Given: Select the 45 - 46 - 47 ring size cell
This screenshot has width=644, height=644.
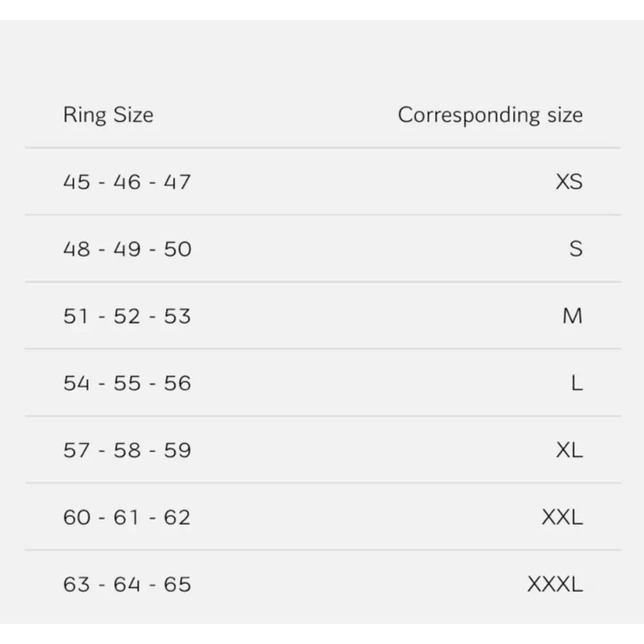Looking at the screenshot, I should click(126, 182).
